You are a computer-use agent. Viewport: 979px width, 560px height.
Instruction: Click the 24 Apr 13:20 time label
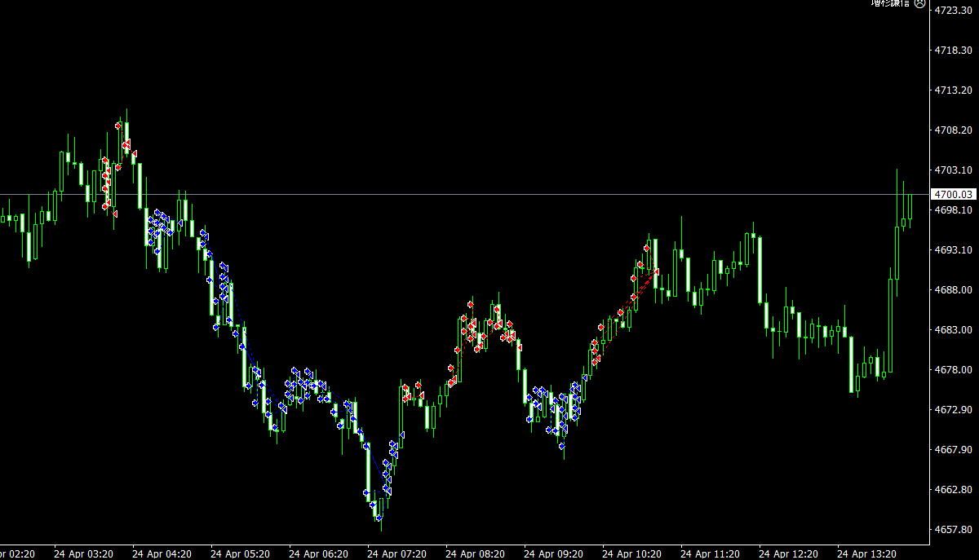(x=866, y=553)
